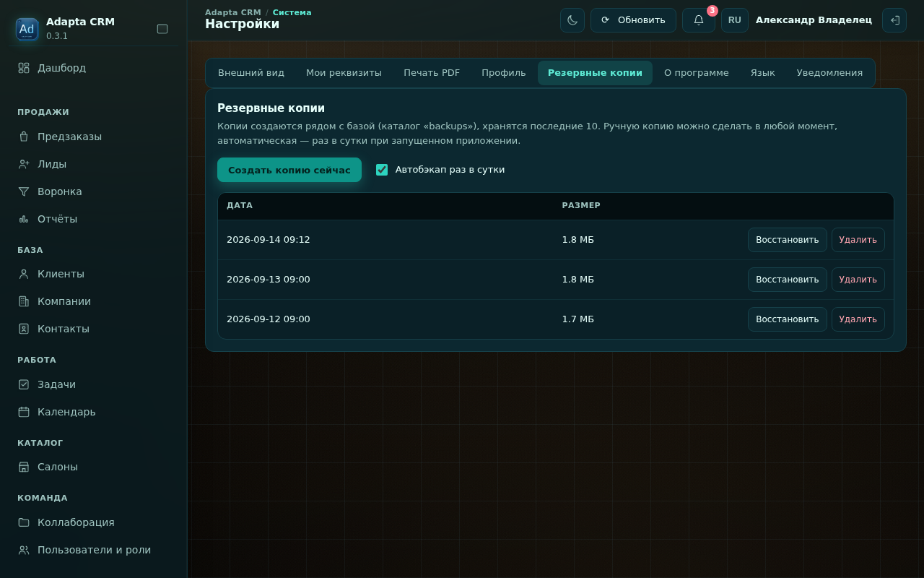Click the Пользователи и роли users icon
Image resolution: width=924 pixels, height=578 pixels.
coord(24,550)
